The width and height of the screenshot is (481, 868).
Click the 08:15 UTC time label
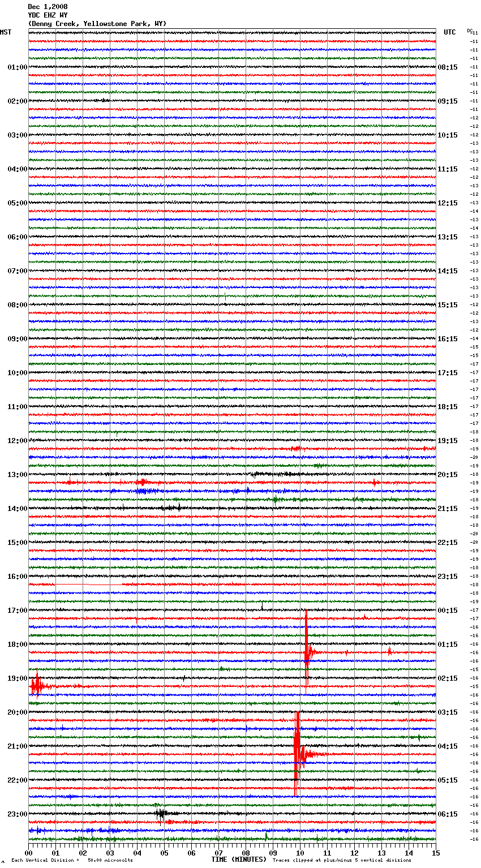coord(448,67)
